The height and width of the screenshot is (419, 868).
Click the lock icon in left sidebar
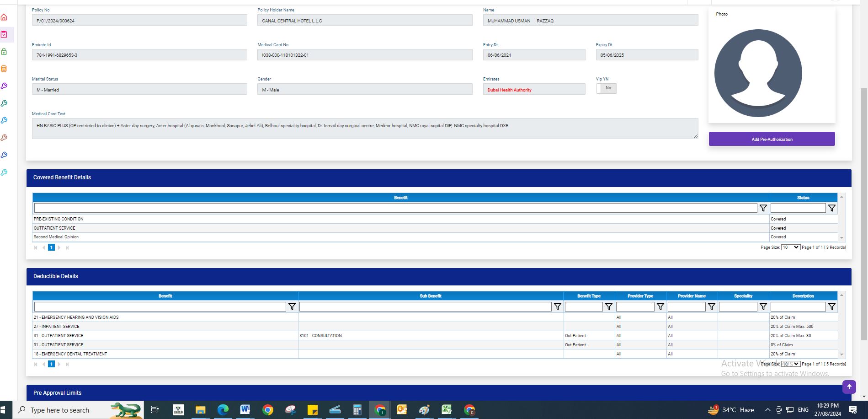tap(4, 52)
